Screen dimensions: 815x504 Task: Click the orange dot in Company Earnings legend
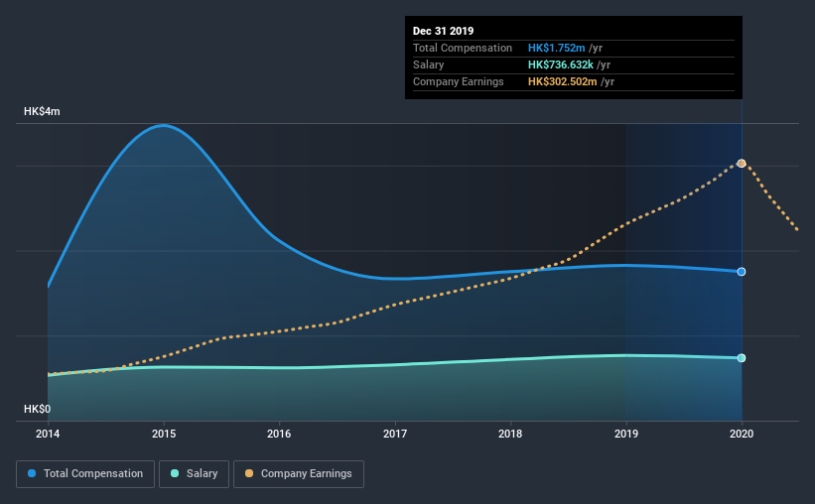coord(249,473)
